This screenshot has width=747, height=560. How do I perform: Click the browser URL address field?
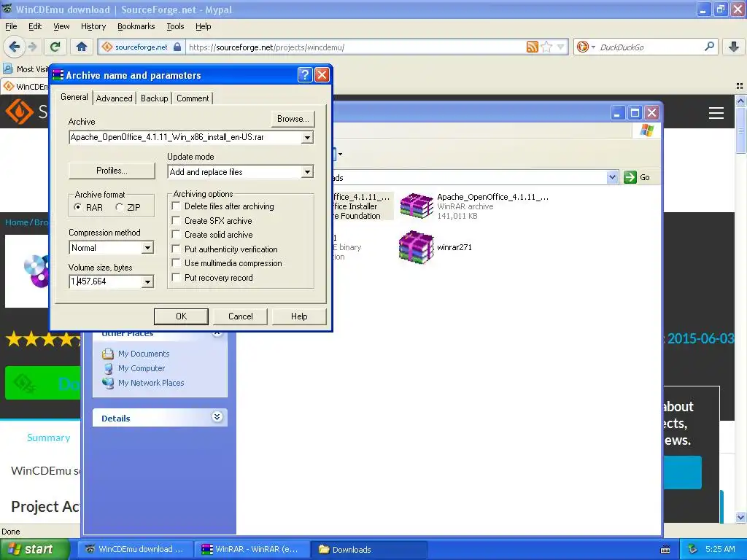(355, 47)
